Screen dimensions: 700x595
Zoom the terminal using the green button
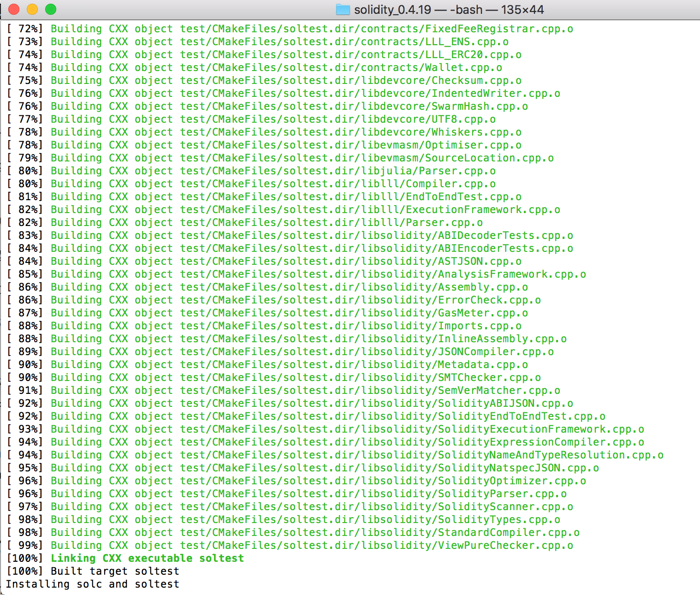51,9
